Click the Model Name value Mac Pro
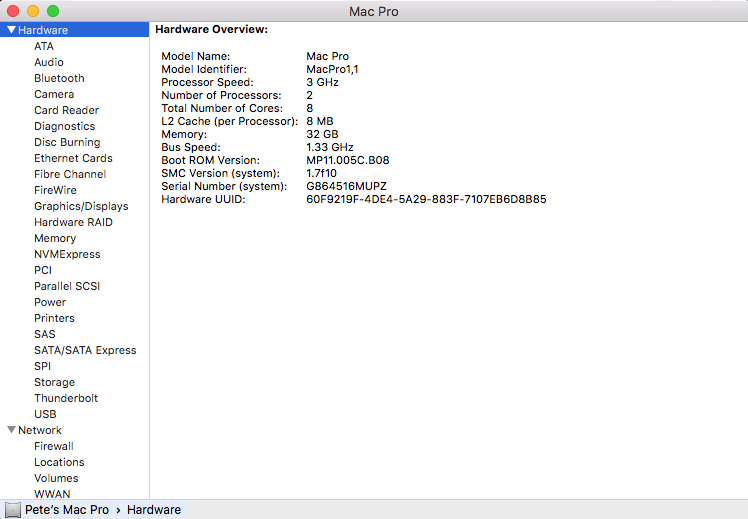 tap(327, 56)
